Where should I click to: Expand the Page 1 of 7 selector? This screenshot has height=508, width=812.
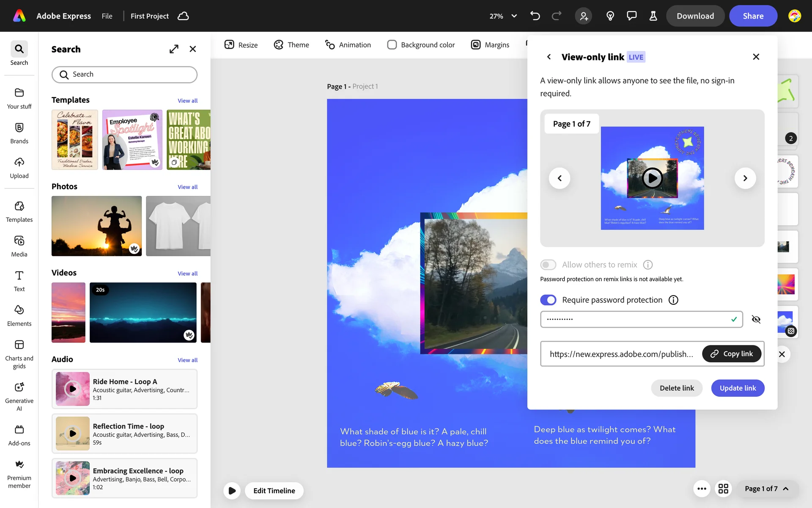point(766,489)
